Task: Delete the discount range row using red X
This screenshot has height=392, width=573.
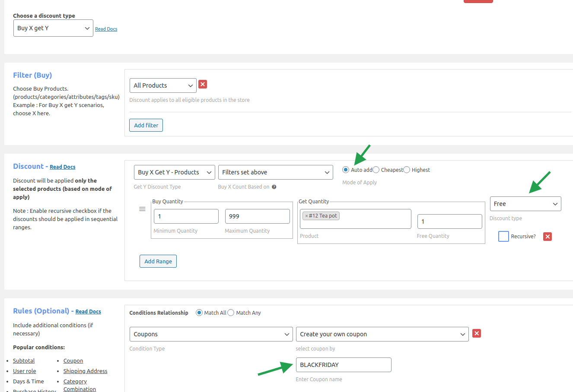Action: [548, 237]
